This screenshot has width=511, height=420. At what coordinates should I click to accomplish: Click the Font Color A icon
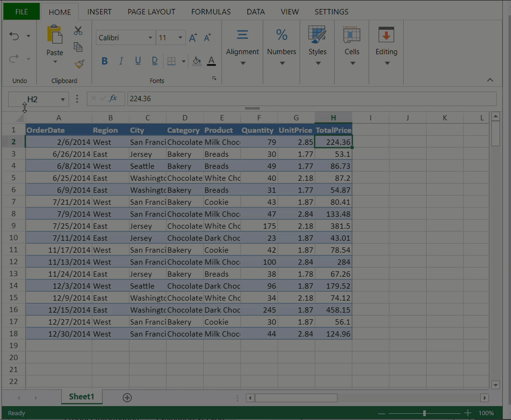coord(211,61)
